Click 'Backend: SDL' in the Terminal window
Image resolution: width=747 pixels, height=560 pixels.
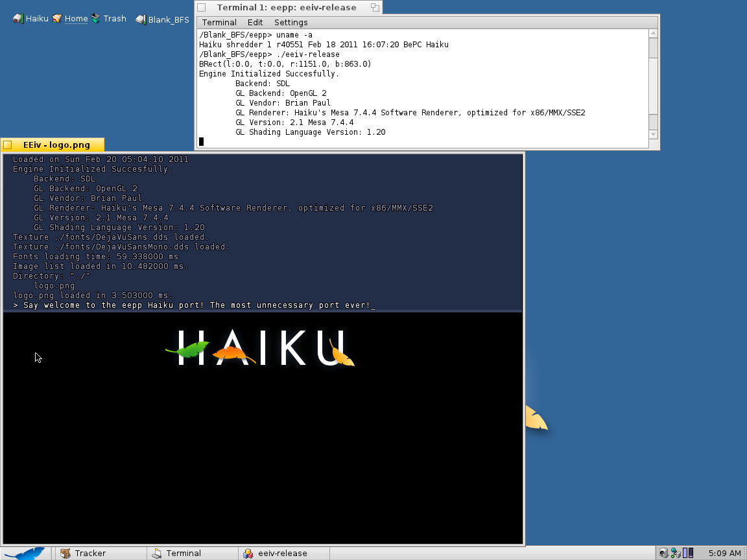click(263, 84)
